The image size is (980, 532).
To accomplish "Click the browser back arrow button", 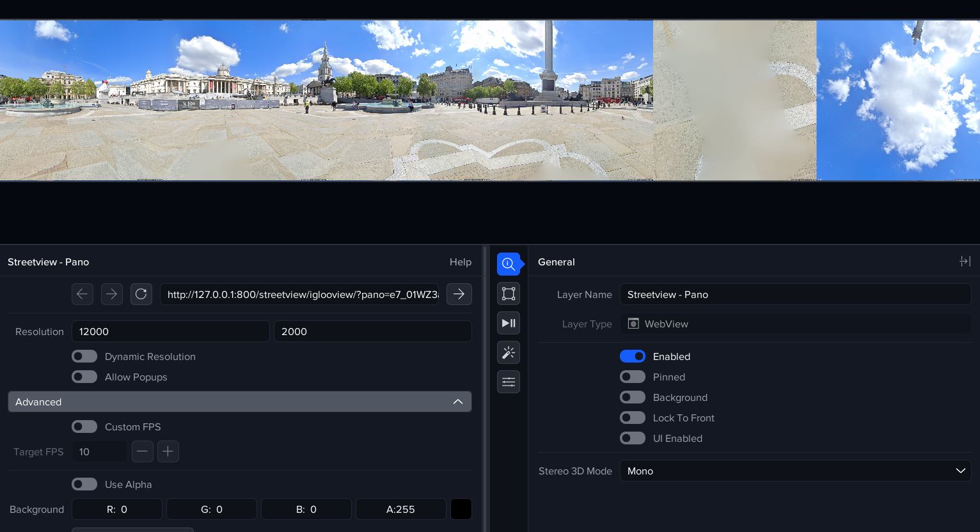I will [x=83, y=294].
